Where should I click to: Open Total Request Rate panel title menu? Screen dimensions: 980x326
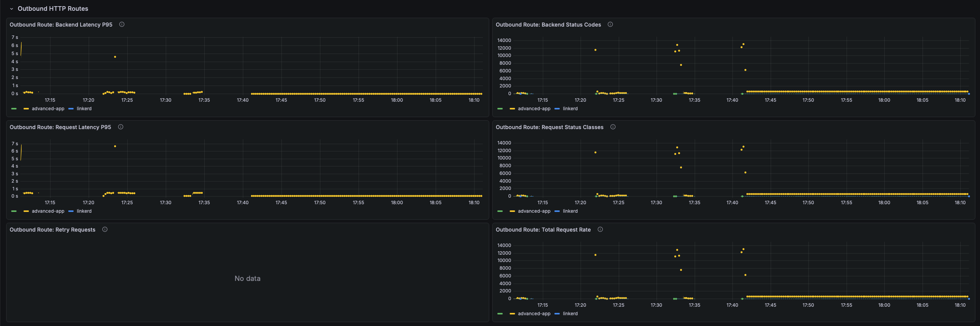[x=543, y=230]
